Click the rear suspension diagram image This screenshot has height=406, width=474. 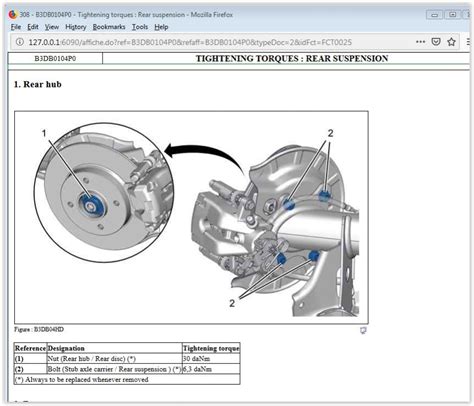[191, 217]
